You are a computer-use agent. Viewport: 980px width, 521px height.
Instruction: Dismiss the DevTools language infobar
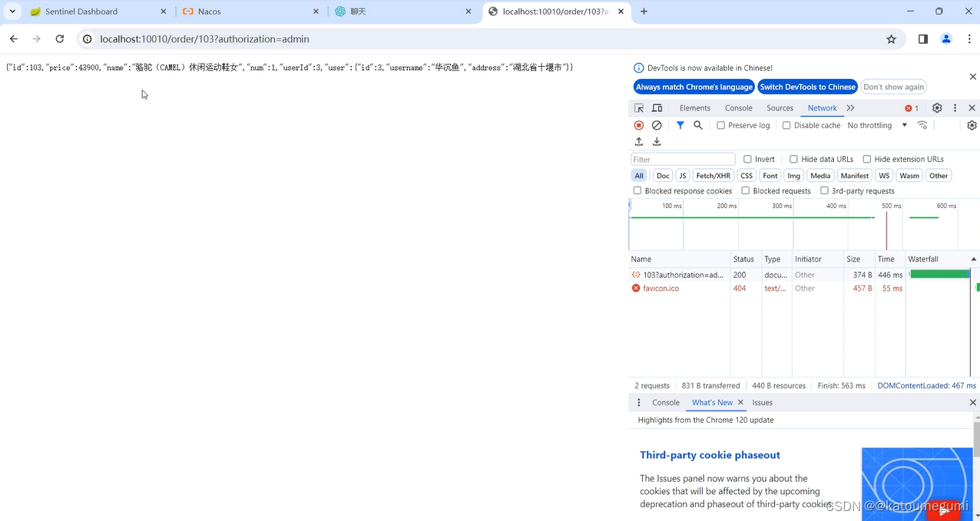click(x=973, y=77)
